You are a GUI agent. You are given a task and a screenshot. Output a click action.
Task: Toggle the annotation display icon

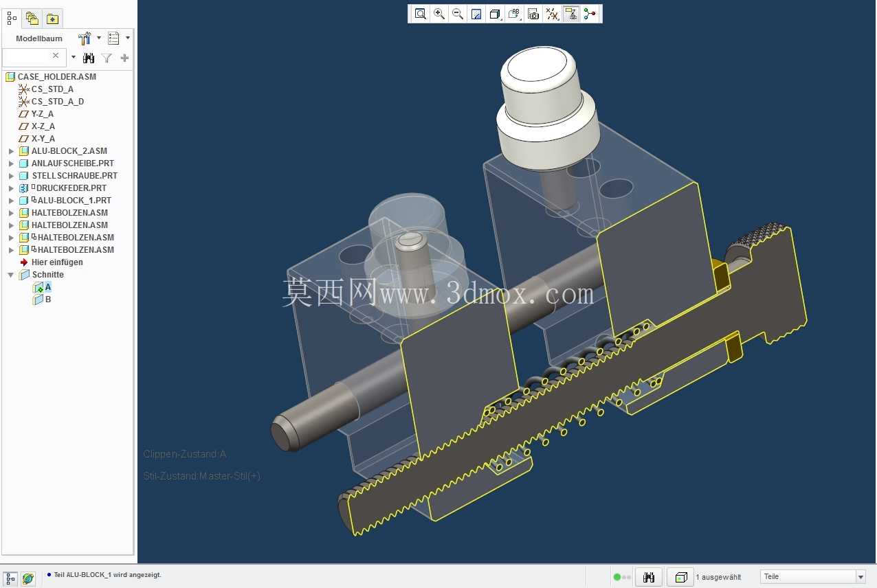coord(570,14)
